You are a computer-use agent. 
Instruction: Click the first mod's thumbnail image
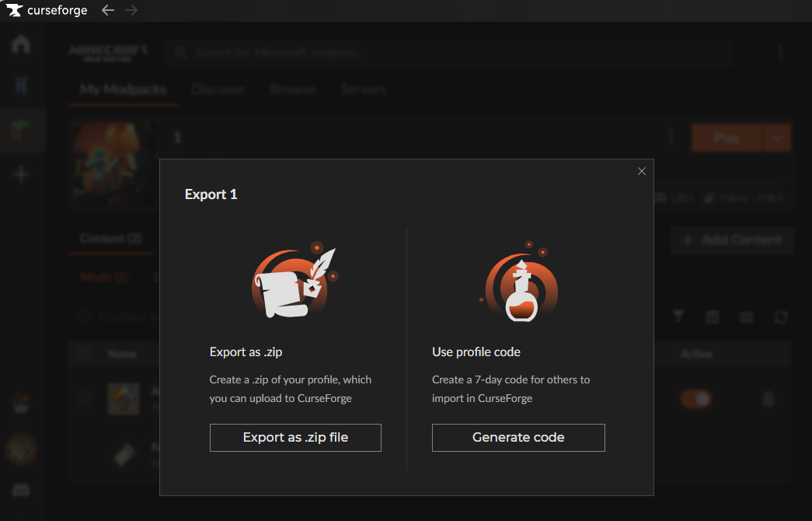(x=124, y=399)
